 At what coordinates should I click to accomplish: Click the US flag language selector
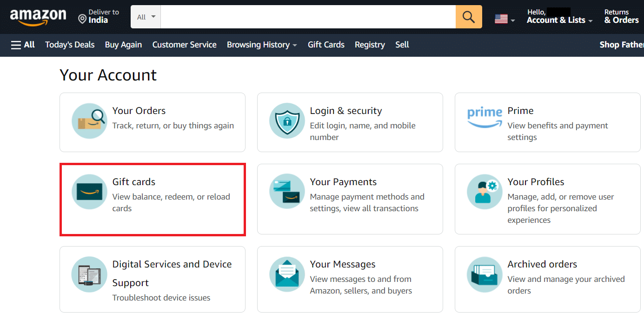pos(505,19)
